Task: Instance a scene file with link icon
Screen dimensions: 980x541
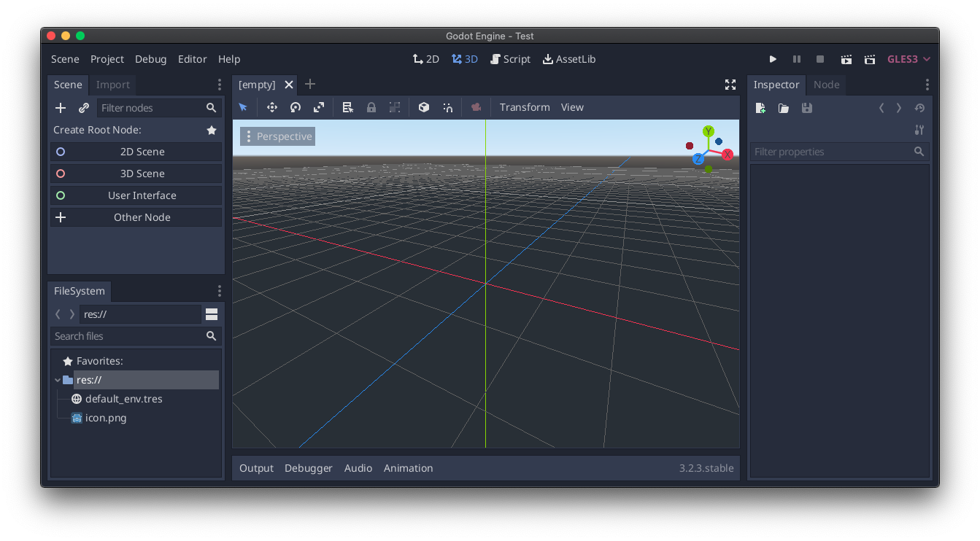Action: coord(84,108)
